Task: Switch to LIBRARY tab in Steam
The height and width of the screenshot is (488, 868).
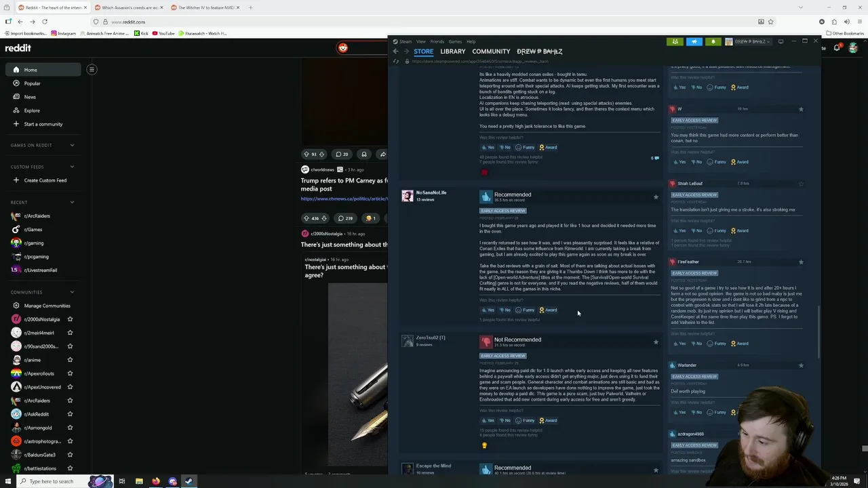Action: 452,52
